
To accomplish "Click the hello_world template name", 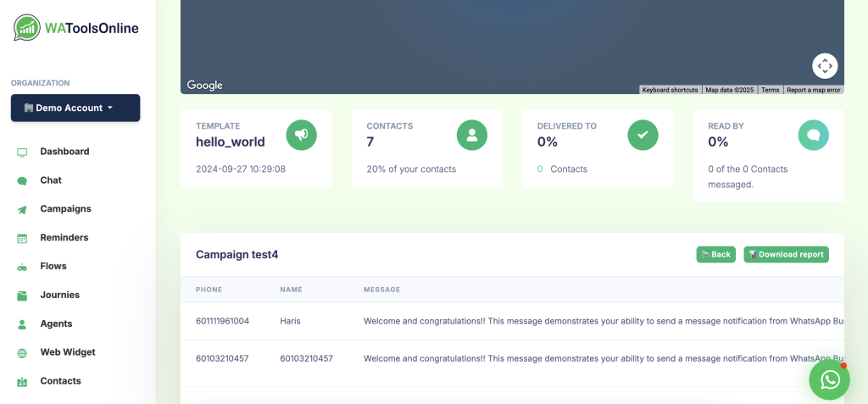I will [231, 141].
